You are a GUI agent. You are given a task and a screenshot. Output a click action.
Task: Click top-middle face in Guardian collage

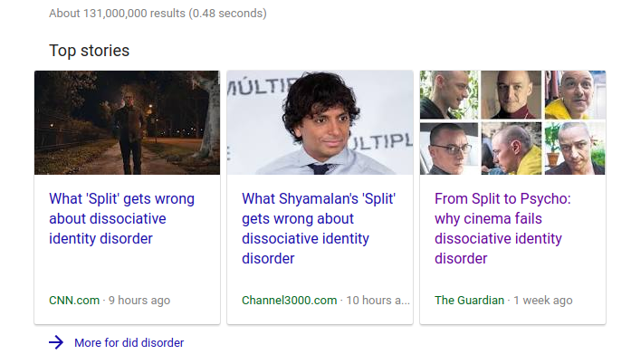point(511,94)
